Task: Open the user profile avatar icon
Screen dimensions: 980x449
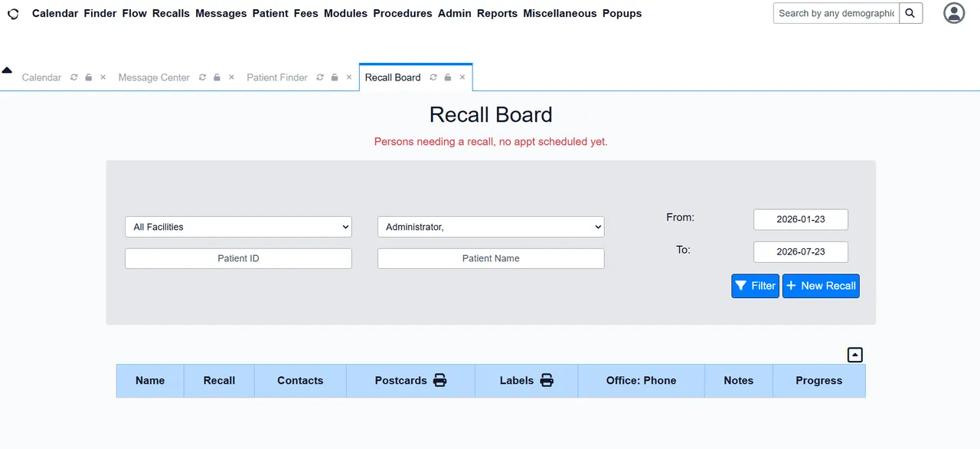Action: click(954, 13)
